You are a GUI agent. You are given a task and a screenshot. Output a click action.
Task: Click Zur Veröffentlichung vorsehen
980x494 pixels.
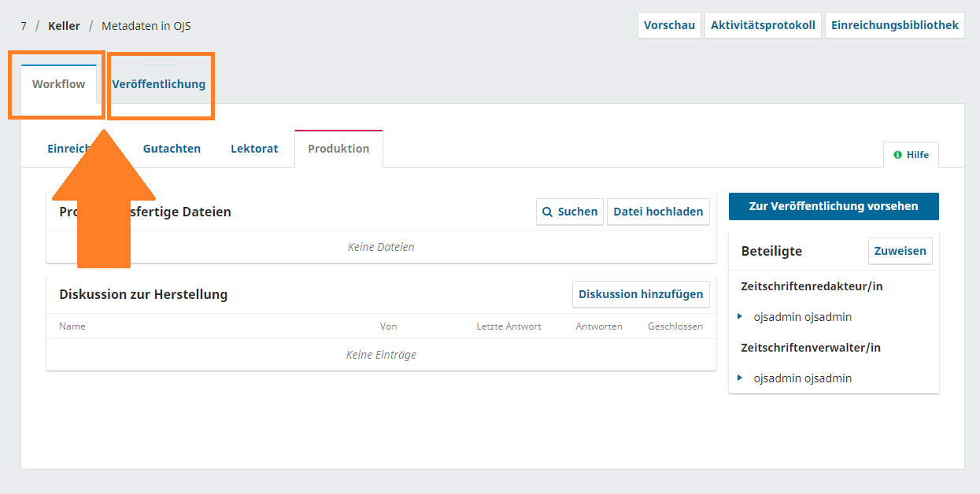[x=834, y=206]
